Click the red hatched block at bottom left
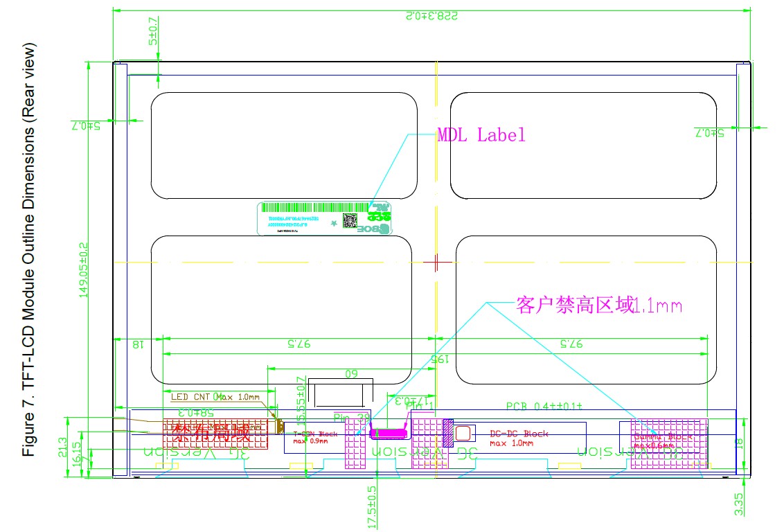The height and width of the screenshot is (532, 784). tap(215, 434)
